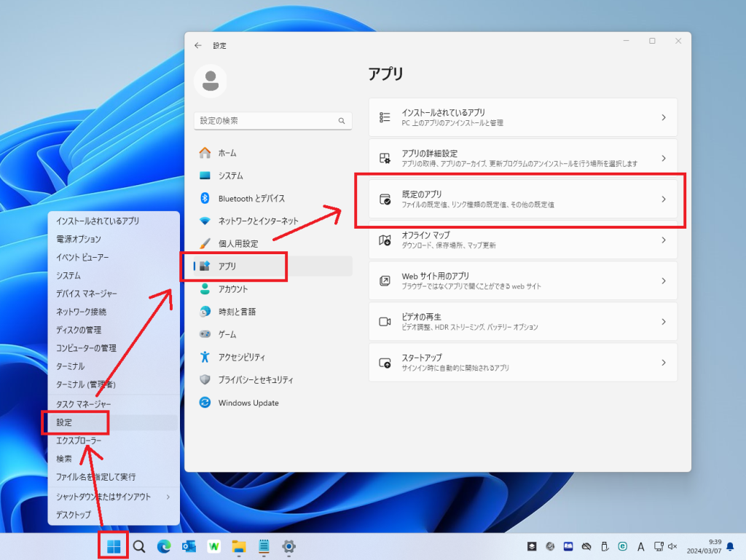Click the IME 'A' input indicator

coord(641,547)
